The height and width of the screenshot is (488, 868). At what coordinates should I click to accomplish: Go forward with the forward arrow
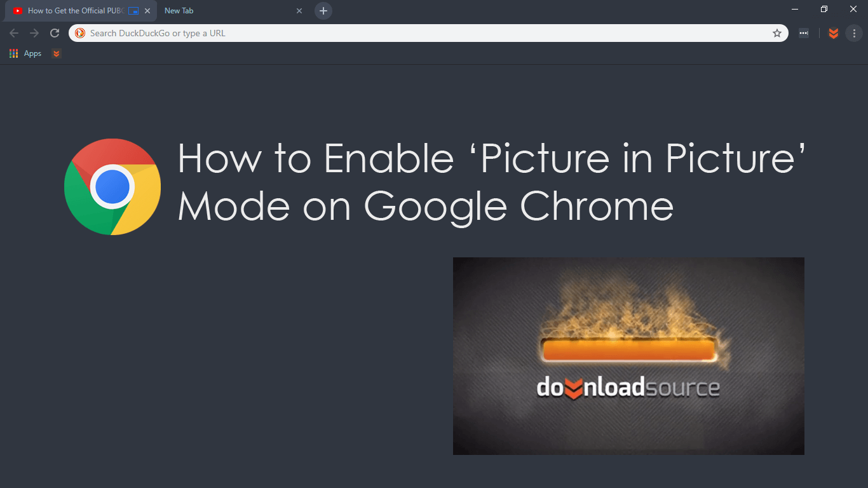coord(34,33)
